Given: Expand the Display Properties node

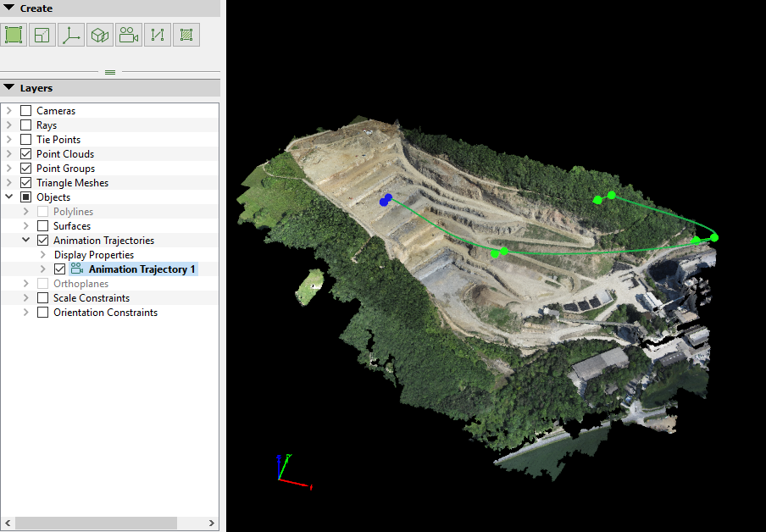Looking at the screenshot, I should (x=43, y=255).
